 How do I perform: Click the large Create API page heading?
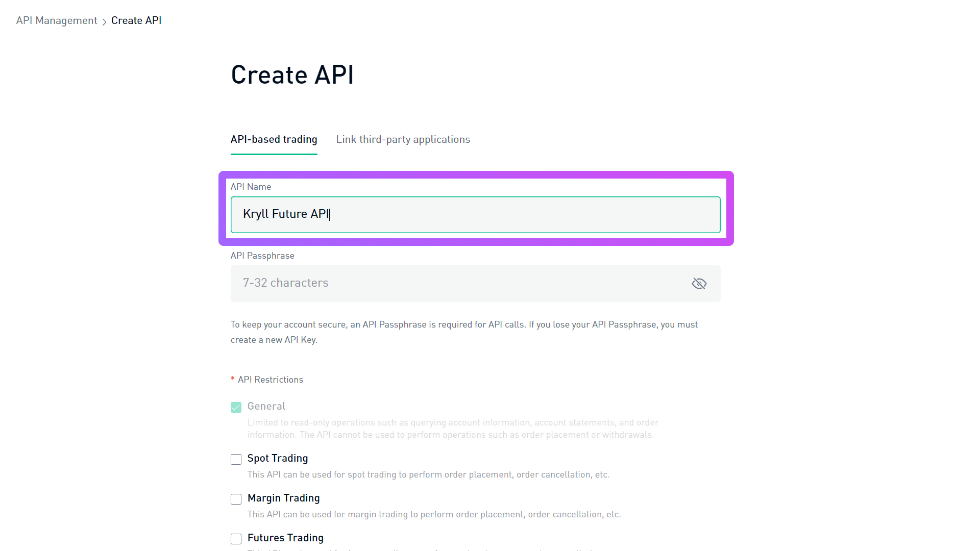(292, 75)
